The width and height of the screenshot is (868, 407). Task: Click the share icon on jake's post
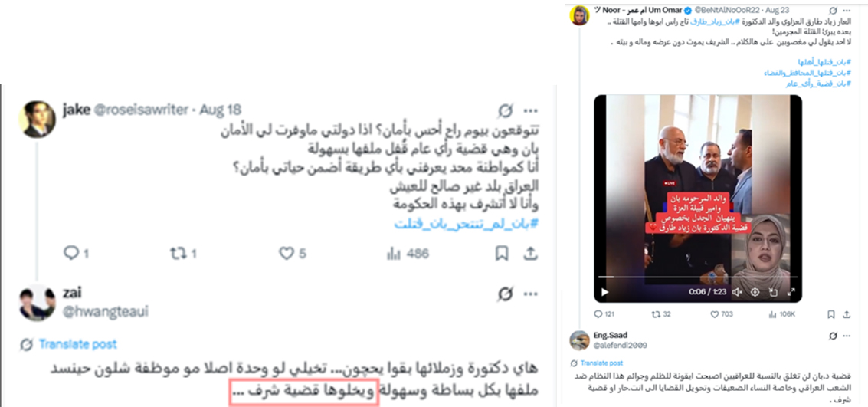[530, 253]
